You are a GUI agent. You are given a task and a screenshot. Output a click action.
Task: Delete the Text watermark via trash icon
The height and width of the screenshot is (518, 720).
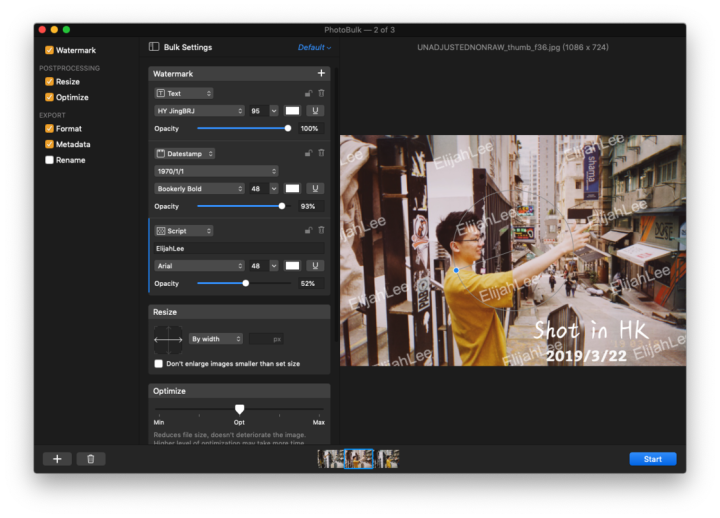[321, 93]
